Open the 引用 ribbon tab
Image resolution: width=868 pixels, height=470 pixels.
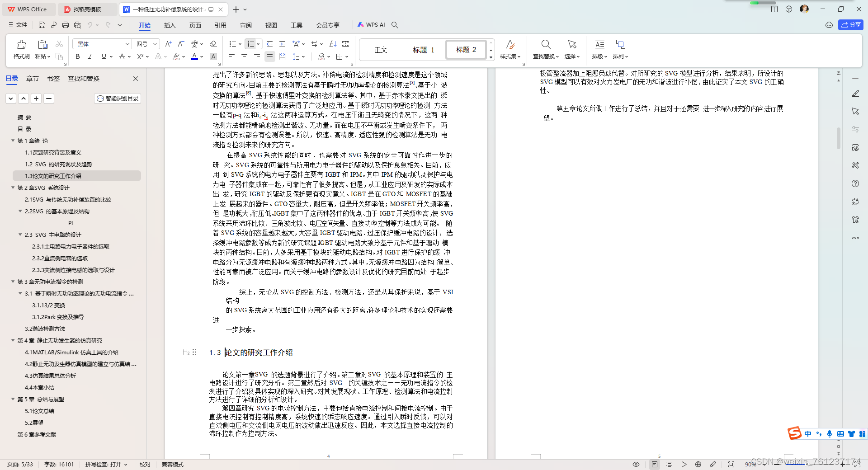tap(220, 25)
